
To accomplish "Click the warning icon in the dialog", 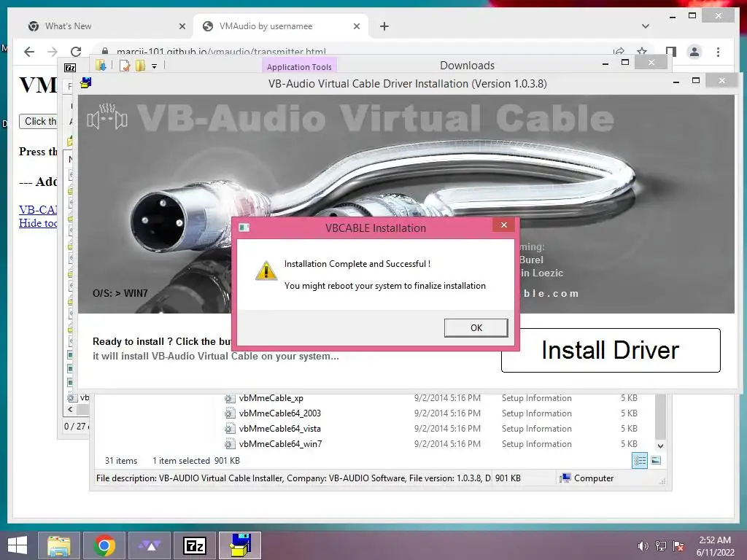I will (x=266, y=271).
